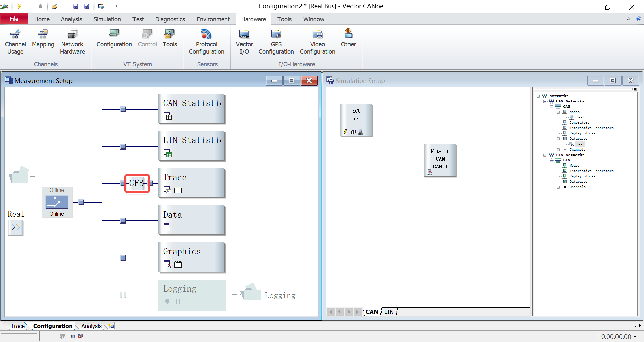644x342 pixels.
Task: Collapse the ribbon with the caret arrow
Action: pos(628,19)
